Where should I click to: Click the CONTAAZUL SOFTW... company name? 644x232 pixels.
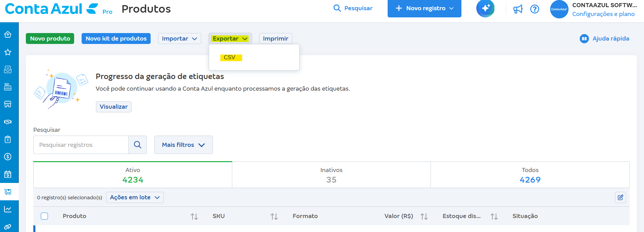click(x=605, y=5)
